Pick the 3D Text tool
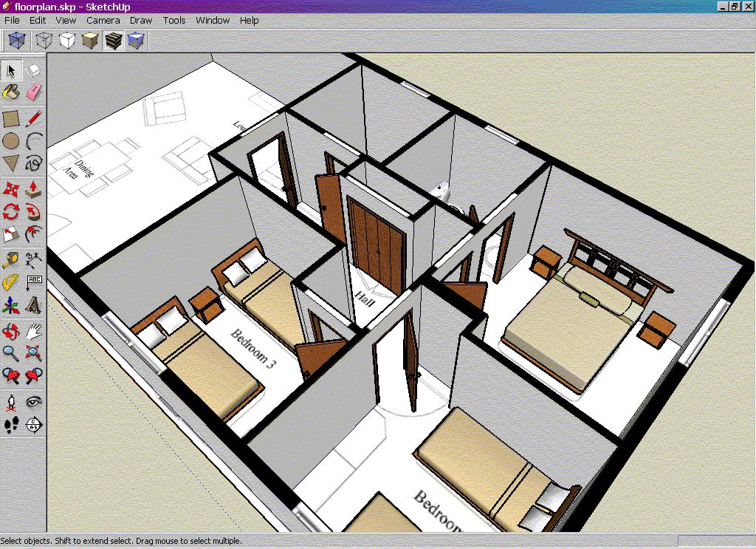756x549 pixels. click(x=34, y=305)
